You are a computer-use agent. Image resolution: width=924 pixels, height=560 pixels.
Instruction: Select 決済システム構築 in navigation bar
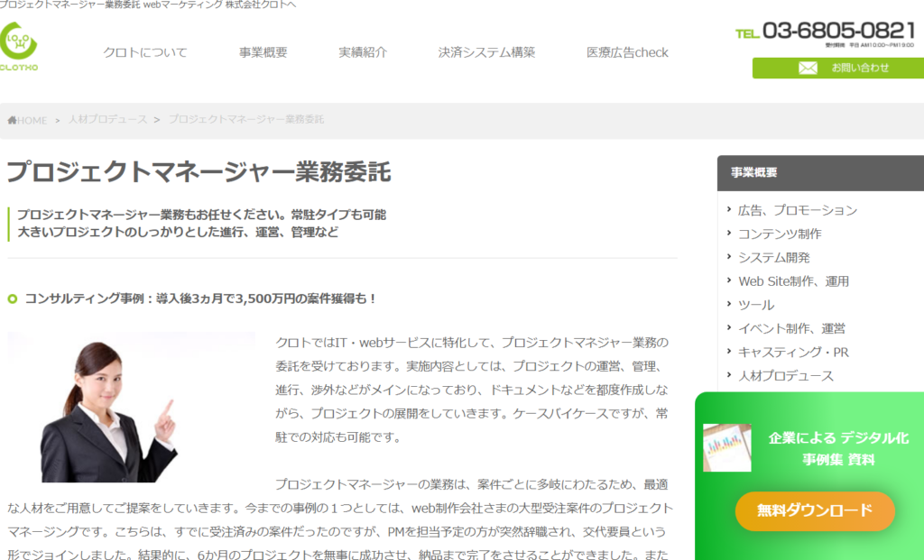click(x=486, y=52)
